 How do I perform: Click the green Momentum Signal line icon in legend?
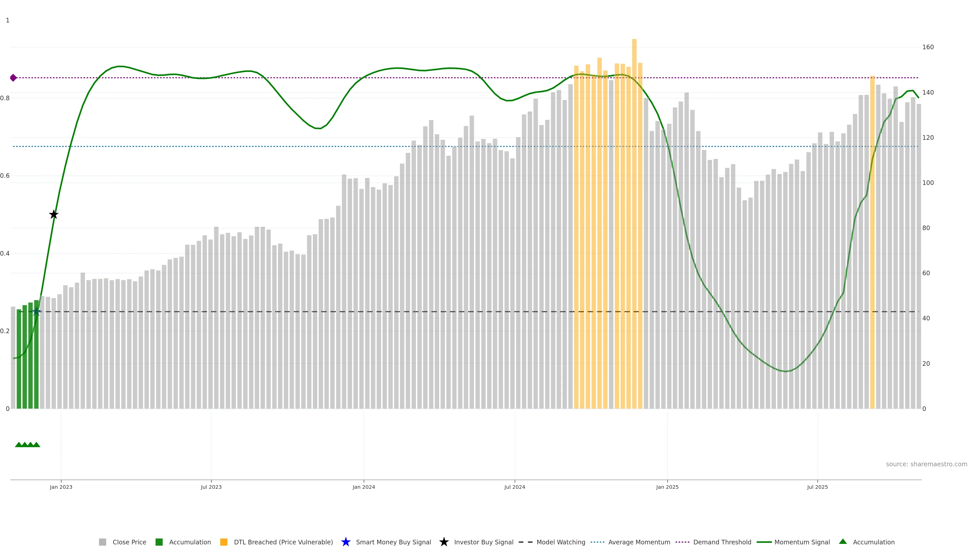pos(764,542)
